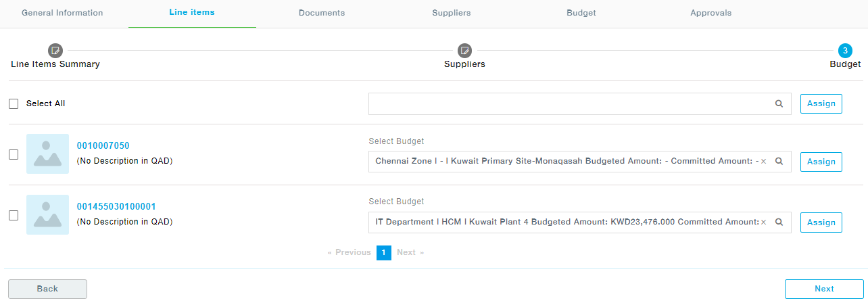Open item link 0010007050

coord(103,145)
